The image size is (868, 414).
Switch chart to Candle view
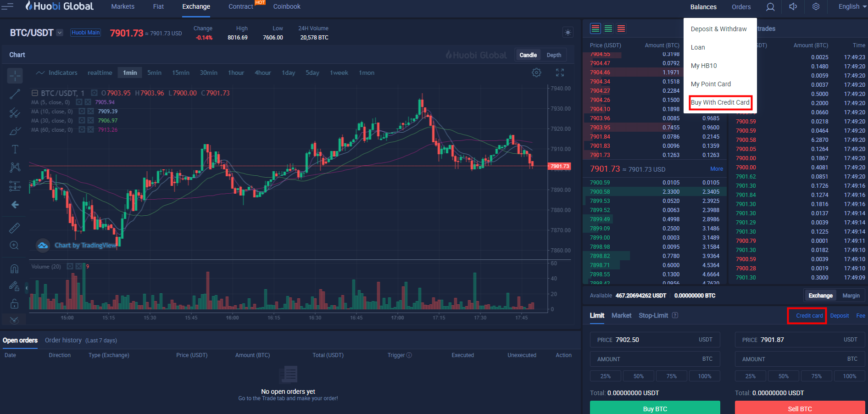click(x=528, y=55)
